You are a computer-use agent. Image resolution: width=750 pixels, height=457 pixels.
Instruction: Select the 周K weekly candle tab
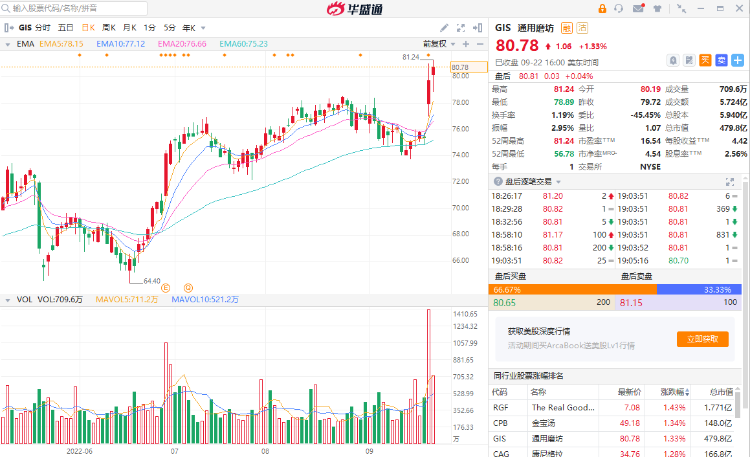tap(109, 28)
